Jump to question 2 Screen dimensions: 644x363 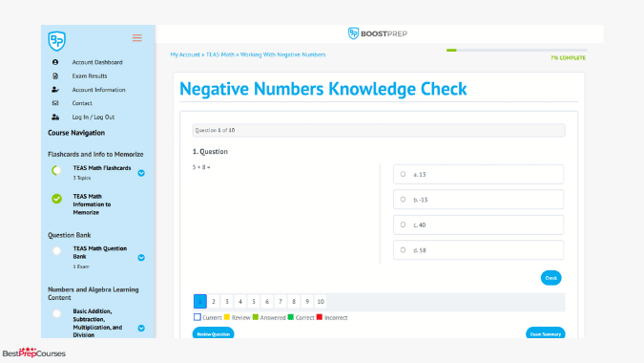point(214,301)
